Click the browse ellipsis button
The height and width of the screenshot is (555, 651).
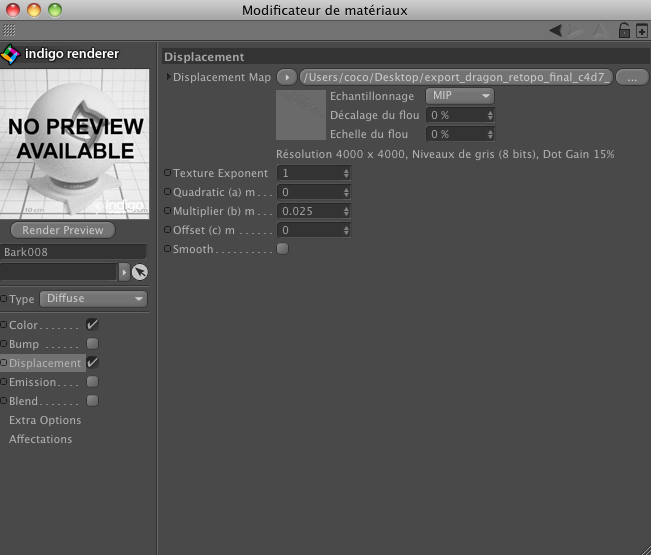tap(632, 77)
